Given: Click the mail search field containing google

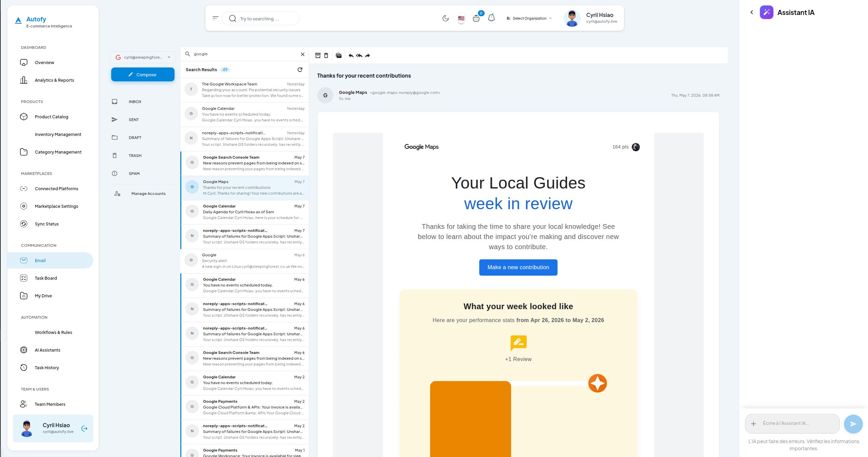Looking at the screenshot, I should pos(244,54).
